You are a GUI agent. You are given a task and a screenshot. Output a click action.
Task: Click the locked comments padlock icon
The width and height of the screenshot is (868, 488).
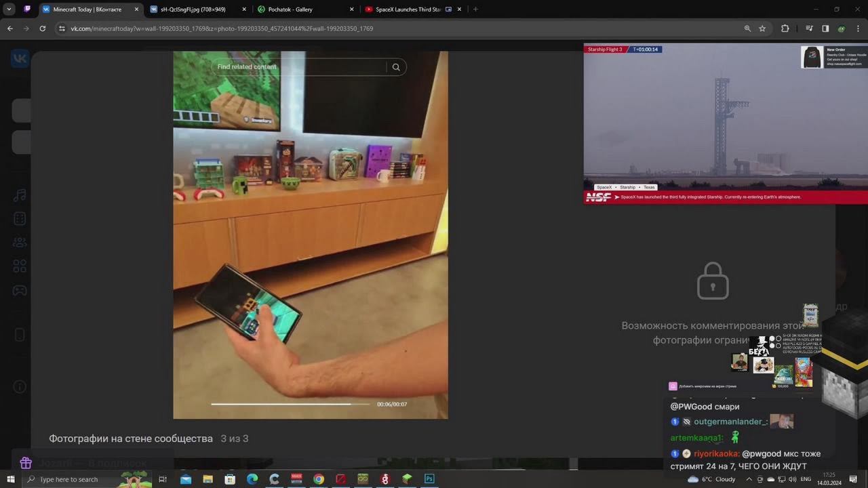coord(713,281)
